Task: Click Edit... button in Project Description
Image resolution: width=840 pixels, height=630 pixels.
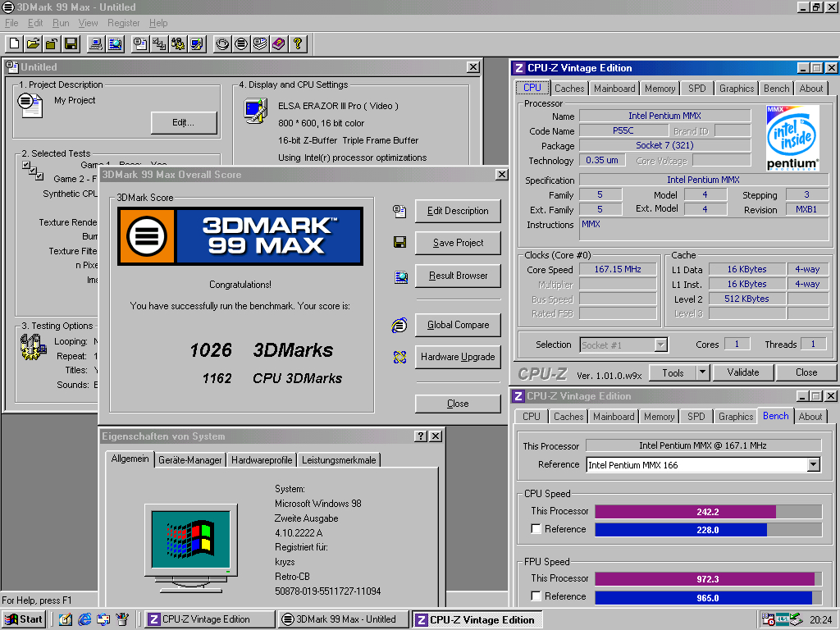Action: (183, 123)
